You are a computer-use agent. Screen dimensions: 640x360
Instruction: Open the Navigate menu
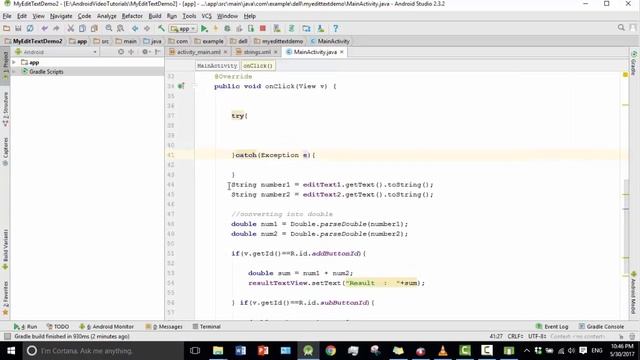[x=61, y=16]
